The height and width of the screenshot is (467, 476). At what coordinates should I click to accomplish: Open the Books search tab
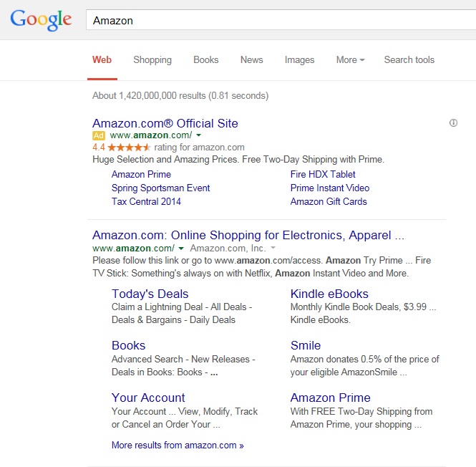click(206, 60)
